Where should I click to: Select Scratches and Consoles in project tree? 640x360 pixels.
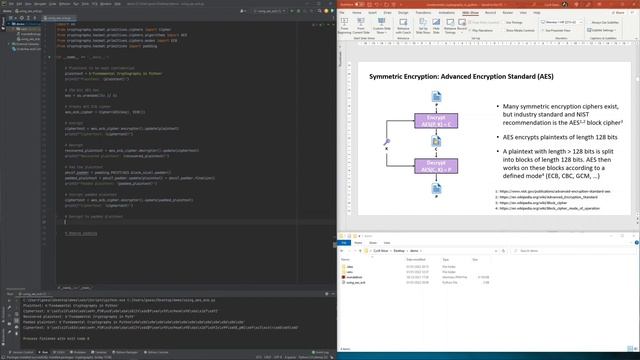(x=27, y=49)
